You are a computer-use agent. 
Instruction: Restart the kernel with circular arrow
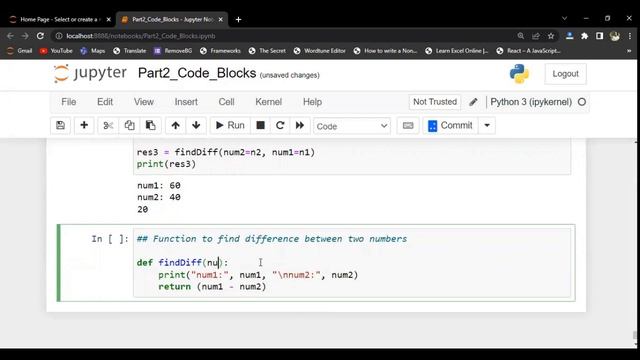(x=280, y=125)
